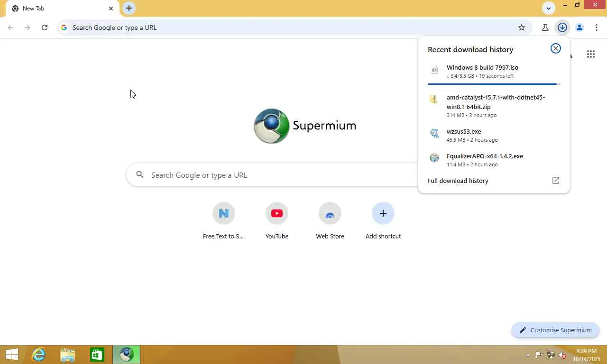Expand the tab search dropdown
The image size is (607, 364).
549,8
